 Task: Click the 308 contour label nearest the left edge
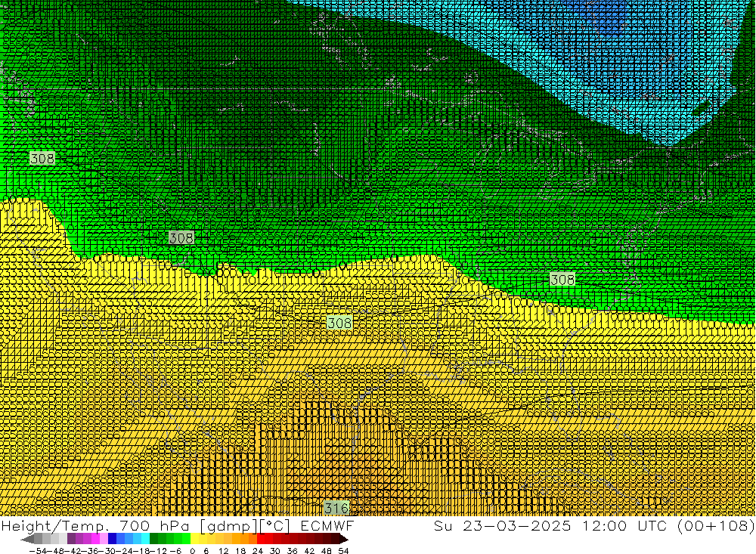[x=42, y=158]
